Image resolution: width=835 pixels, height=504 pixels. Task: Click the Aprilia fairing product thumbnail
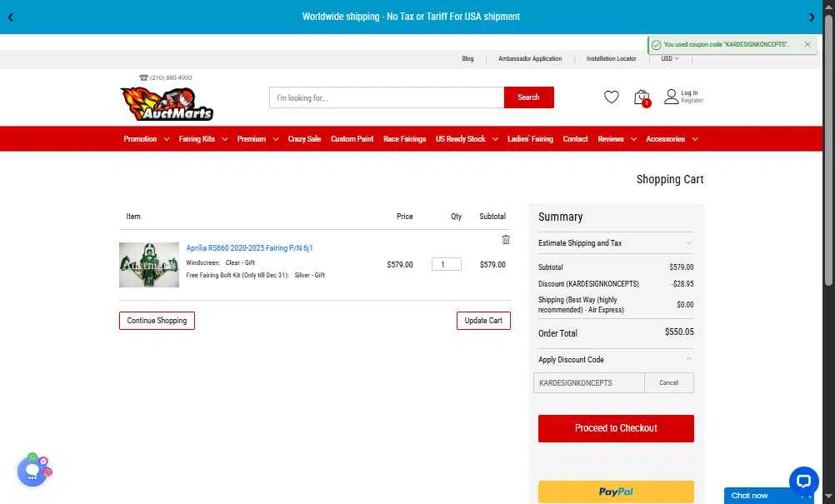[x=149, y=265]
